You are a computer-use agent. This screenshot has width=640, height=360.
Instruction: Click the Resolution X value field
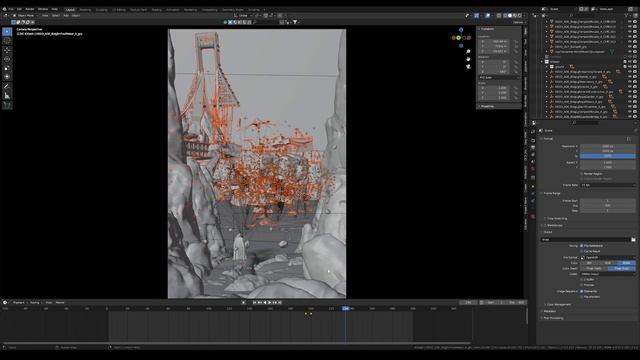pyautogui.click(x=608, y=146)
